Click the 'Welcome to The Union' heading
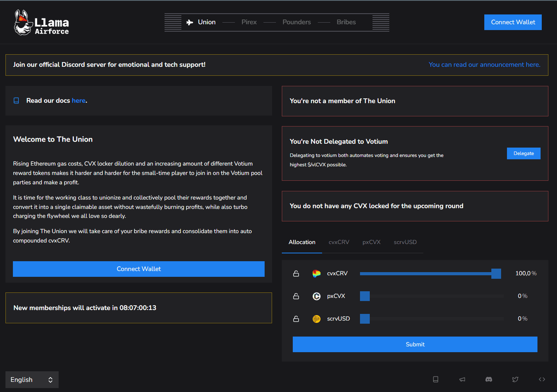 (x=53, y=139)
